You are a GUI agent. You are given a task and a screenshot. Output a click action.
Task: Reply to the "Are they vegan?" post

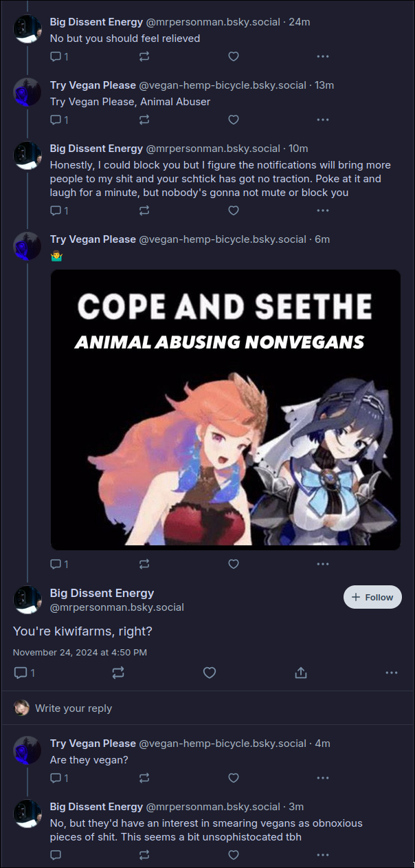click(x=56, y=778)
